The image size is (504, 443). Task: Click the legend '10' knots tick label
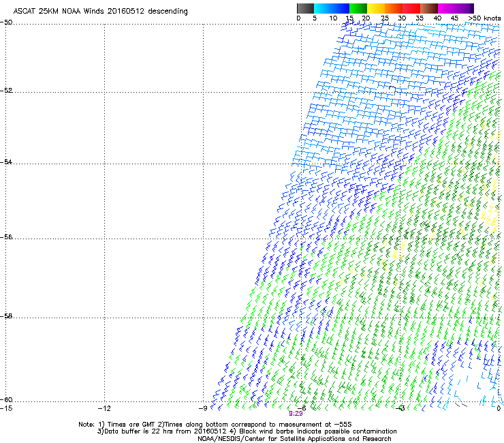(333, 18)
